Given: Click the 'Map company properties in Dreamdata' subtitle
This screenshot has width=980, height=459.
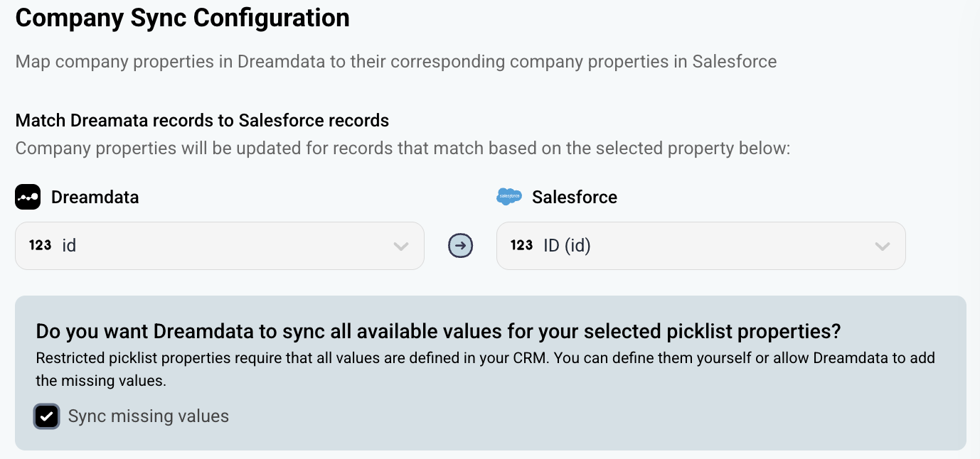Looking at the screenshot, I should point(395,62).
